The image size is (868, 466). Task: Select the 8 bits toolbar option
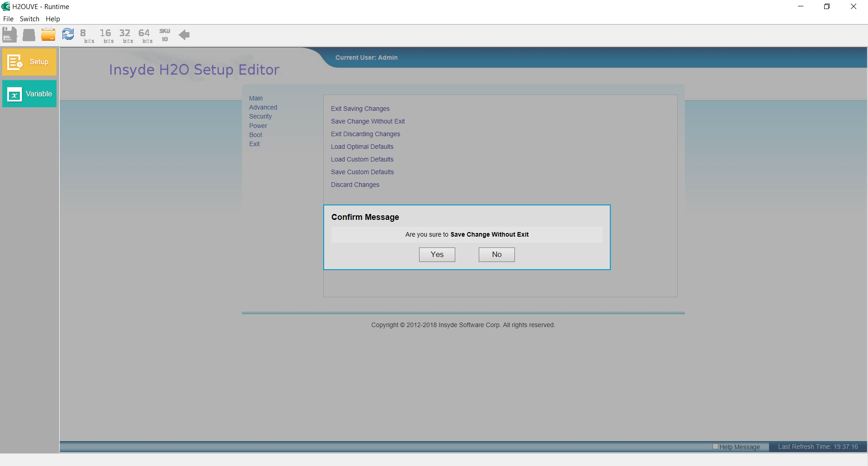pyautogui.click(x=87, y=36)
